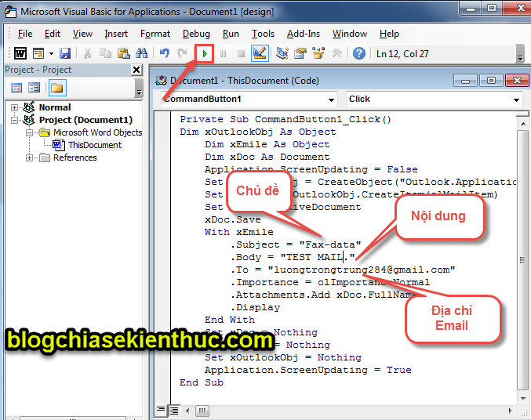Click View Object icon in the Project panel

click(x=35, y=88)
